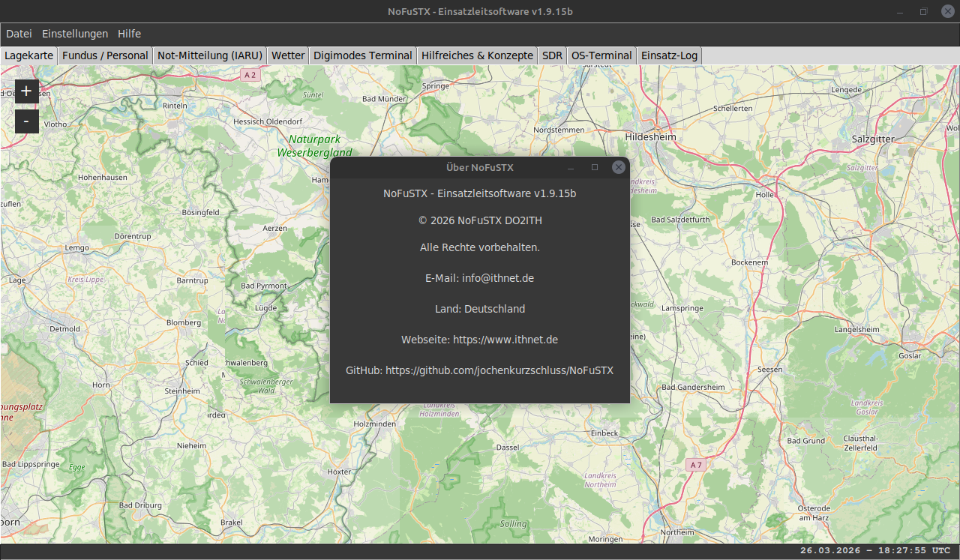Click the UTC date and time in status bar
The height and width of the screenshot is (560, 960).
point(875,550)
